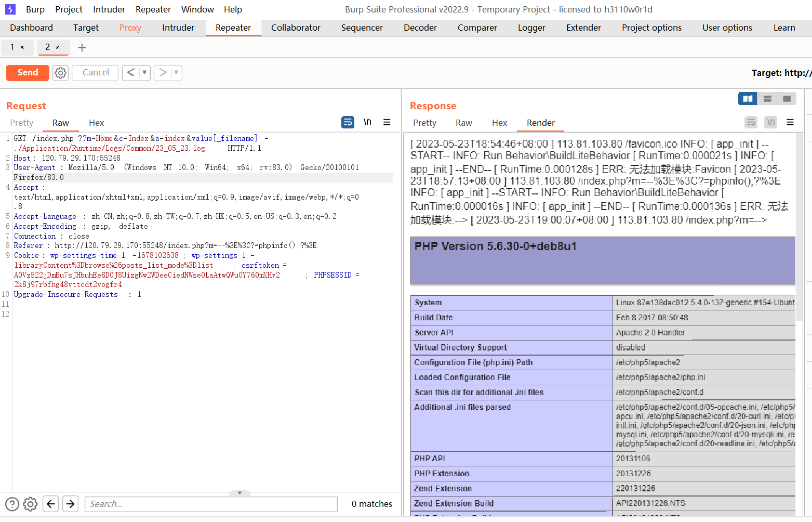The image size is (812, 522).
Task: Switch to Extender tab
Action: click(x=583, y=28)
